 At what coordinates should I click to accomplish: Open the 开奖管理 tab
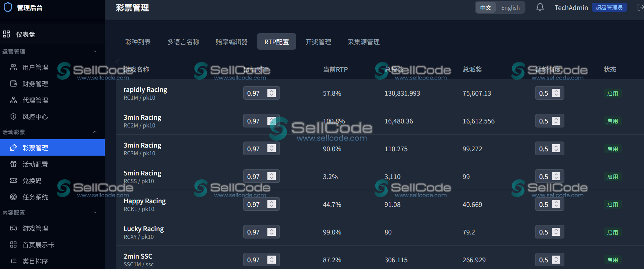(318, 42)
